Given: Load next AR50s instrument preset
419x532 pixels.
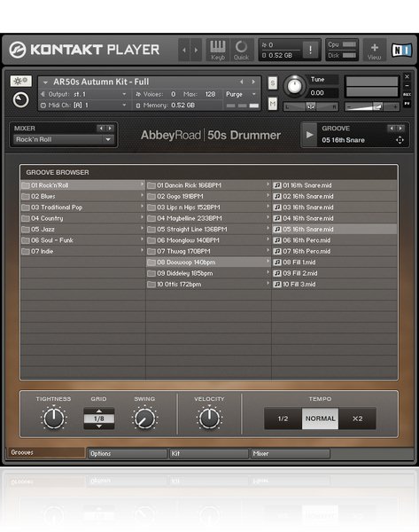Looking at the screenshot, I should (253, 82).
